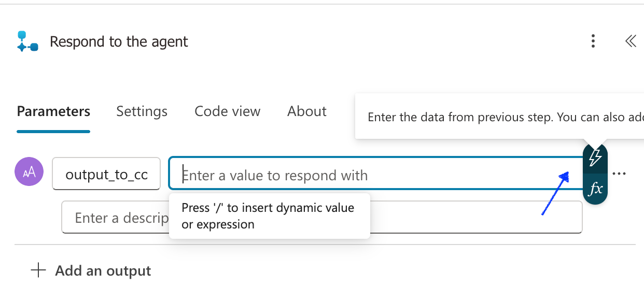
Task: Open the About tab
Action: [307, 111]
